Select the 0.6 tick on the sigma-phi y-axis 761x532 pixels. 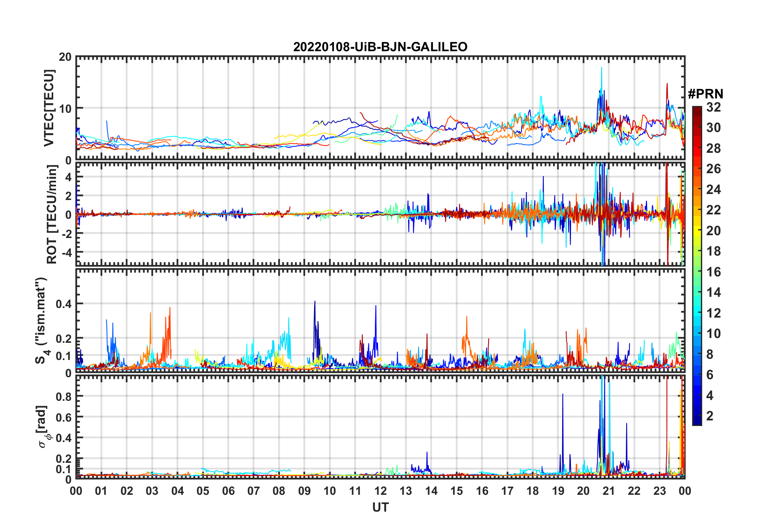tap(64, 417)
